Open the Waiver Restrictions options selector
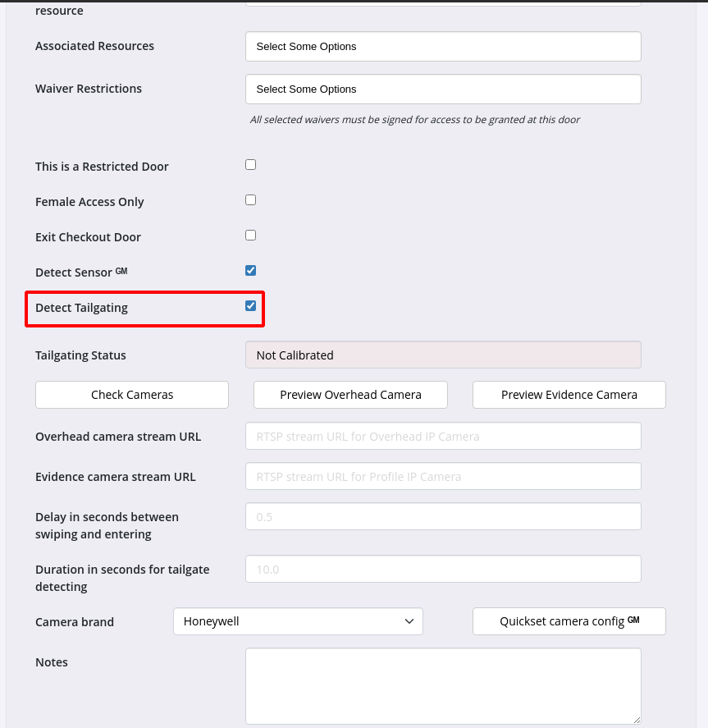Viewport: 708px width, 728px height. click(443, 89)
